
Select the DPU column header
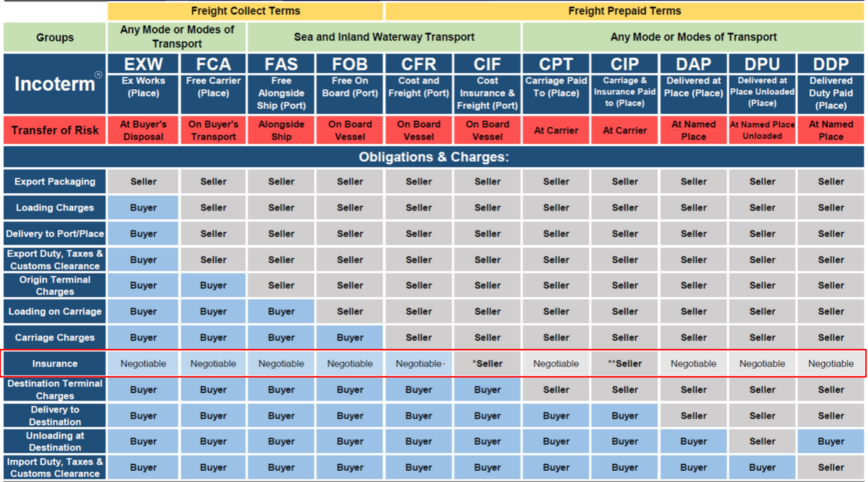(762, 64)
